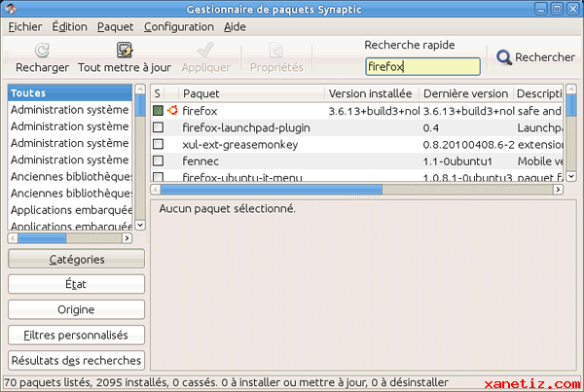The image size is (584, 392).
Task: Click the Appliquer checkmark icon
Action: 205,50
